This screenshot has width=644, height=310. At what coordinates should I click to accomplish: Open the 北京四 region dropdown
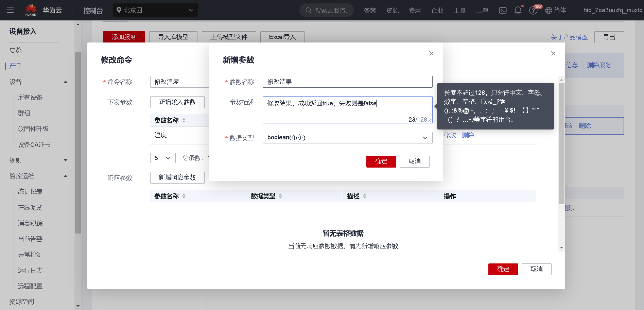(156, 10)
